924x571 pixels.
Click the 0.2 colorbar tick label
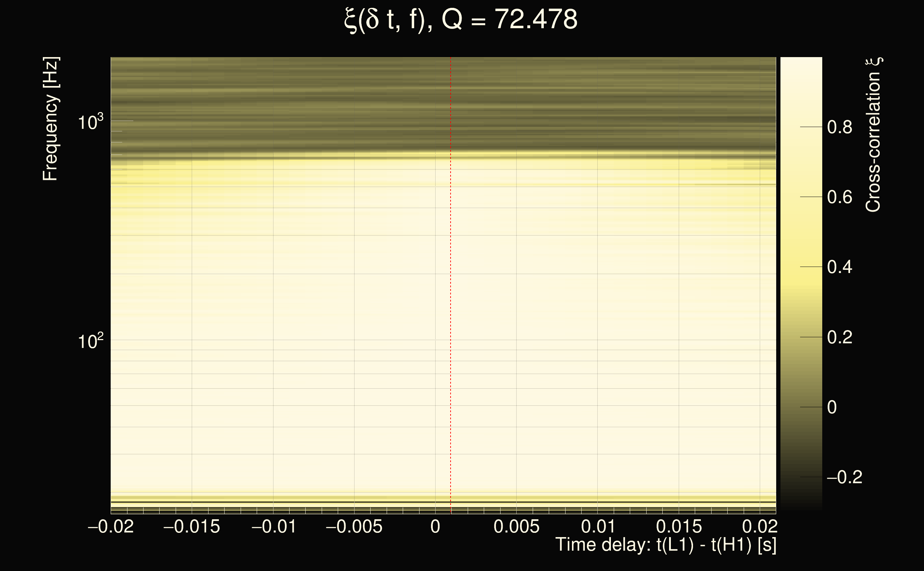[x=839, y=337]
